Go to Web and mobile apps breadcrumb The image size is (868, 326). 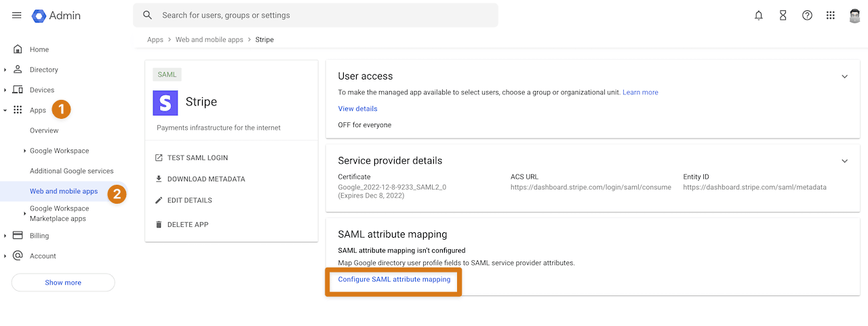coord(210,39)
